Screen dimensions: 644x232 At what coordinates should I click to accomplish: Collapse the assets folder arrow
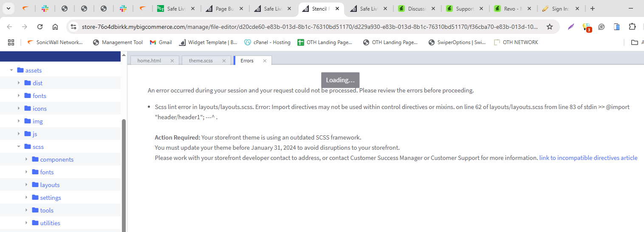(11, 70)
